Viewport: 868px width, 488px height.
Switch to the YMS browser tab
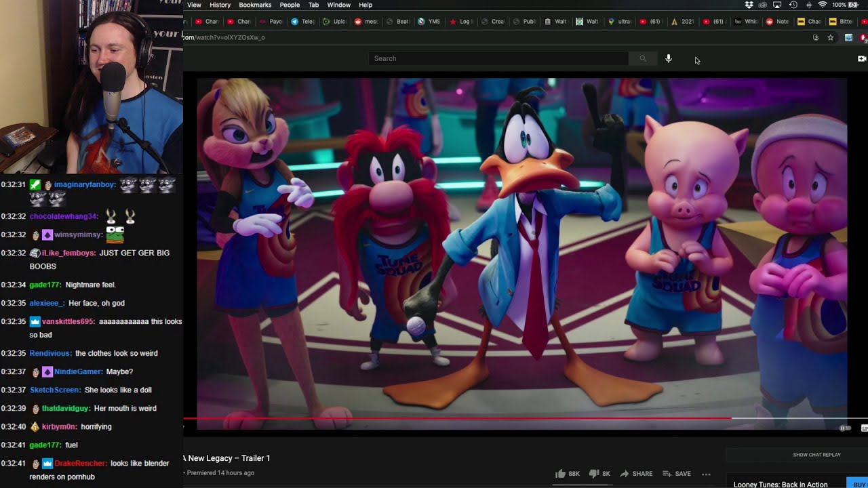point(429,22)
